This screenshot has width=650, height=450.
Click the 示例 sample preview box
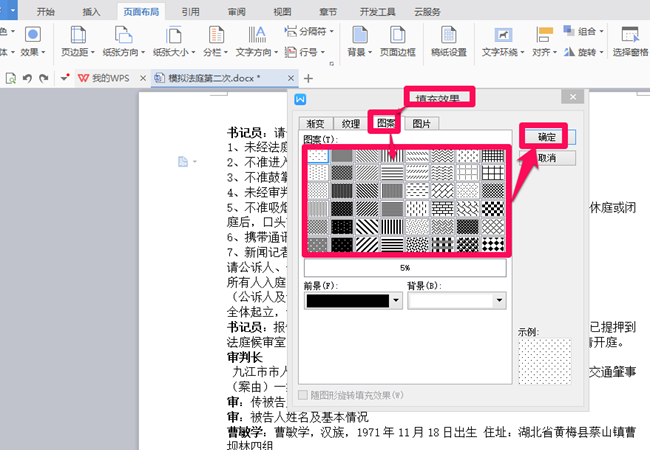(545, 361)
